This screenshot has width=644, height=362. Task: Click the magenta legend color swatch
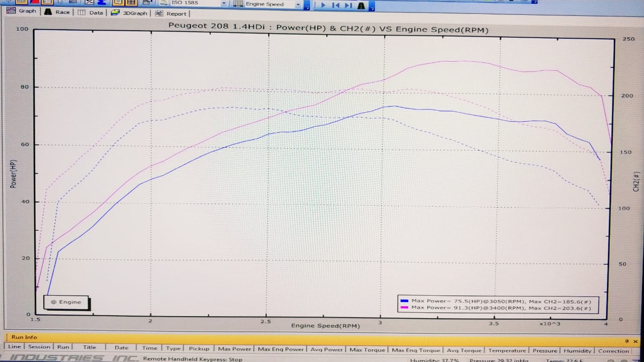pos(404,308)
